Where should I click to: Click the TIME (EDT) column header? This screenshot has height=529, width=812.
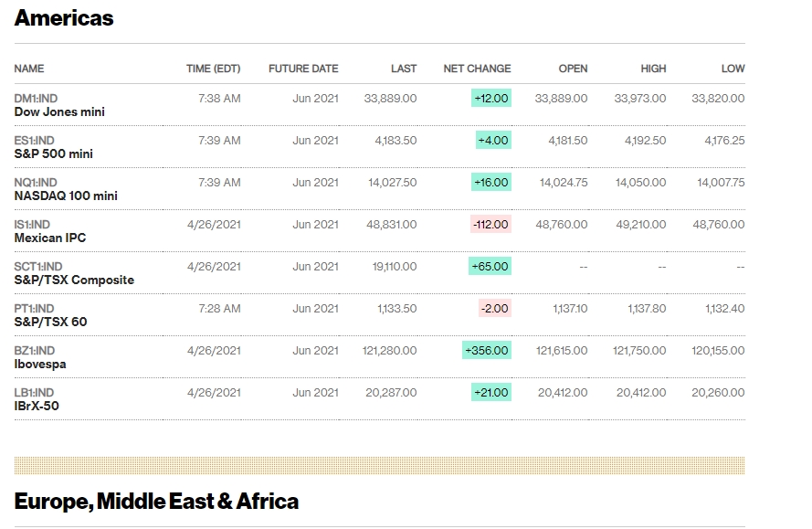pyautogui.click(x=213, y=69)
